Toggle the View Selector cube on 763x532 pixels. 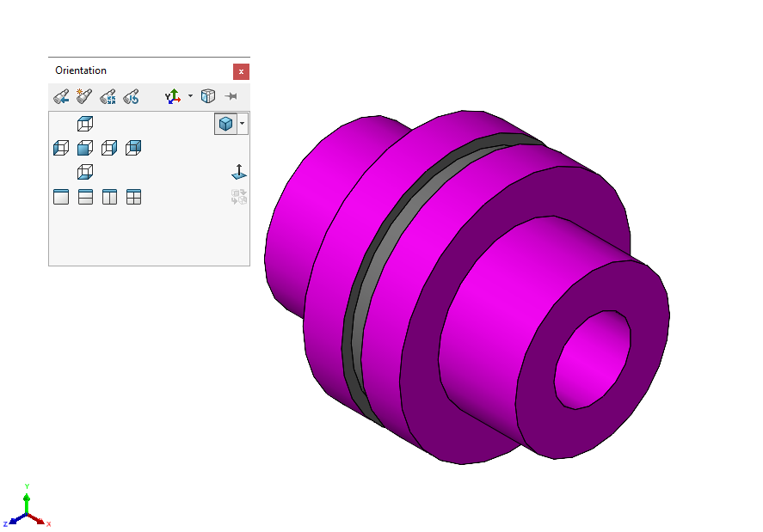pyautogui.click(x=207, y=95)
